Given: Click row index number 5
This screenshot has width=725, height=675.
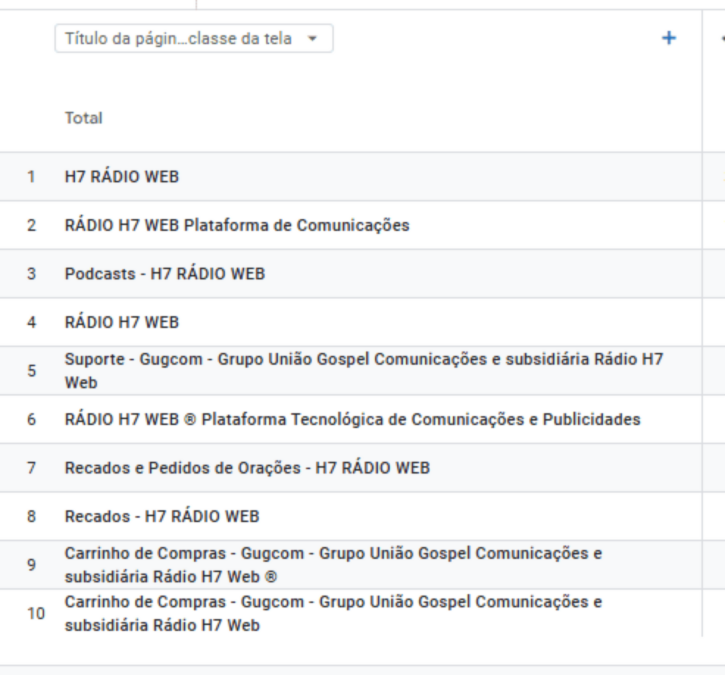Looking at the screenshot, I should coord(31,371).
